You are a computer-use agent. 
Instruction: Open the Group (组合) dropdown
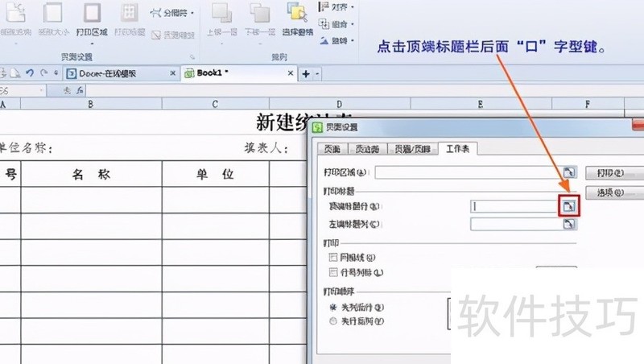coord(336,25)
